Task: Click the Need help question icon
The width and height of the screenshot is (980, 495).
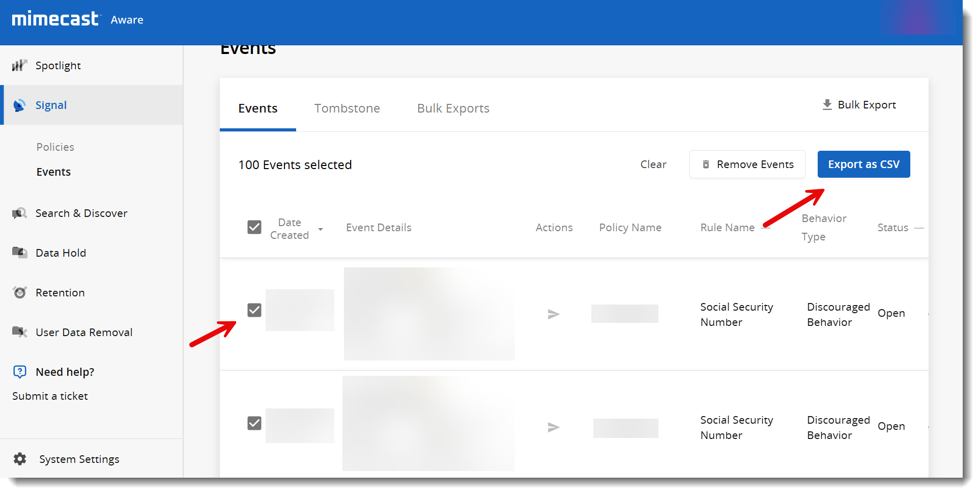Action: (x=19, y=372)
